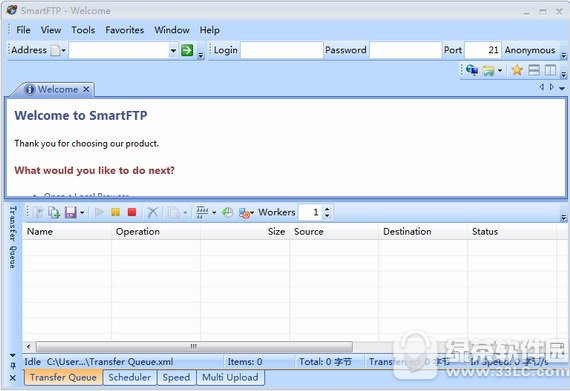Focus the Login input field
Image resolution: width=570 pixels, height=391 pixels.
[x=282, y=50]
